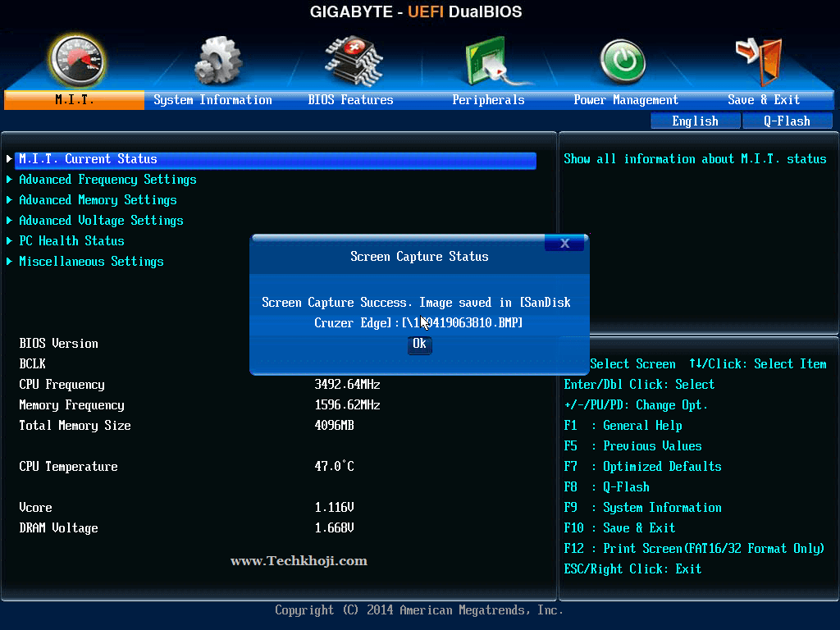Expand PC Health Status submenu
840x630 pixels.
pos(71,241)
